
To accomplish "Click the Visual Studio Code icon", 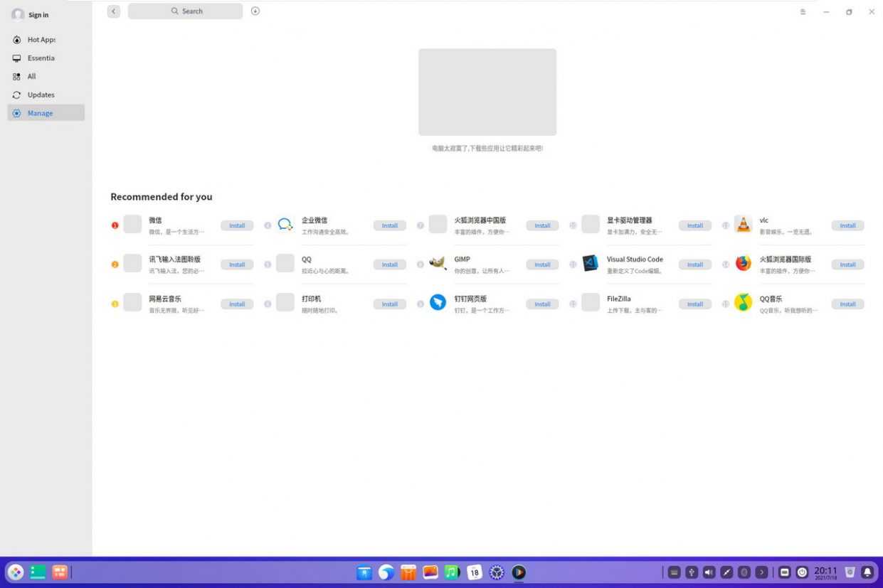I will [590, 264].
